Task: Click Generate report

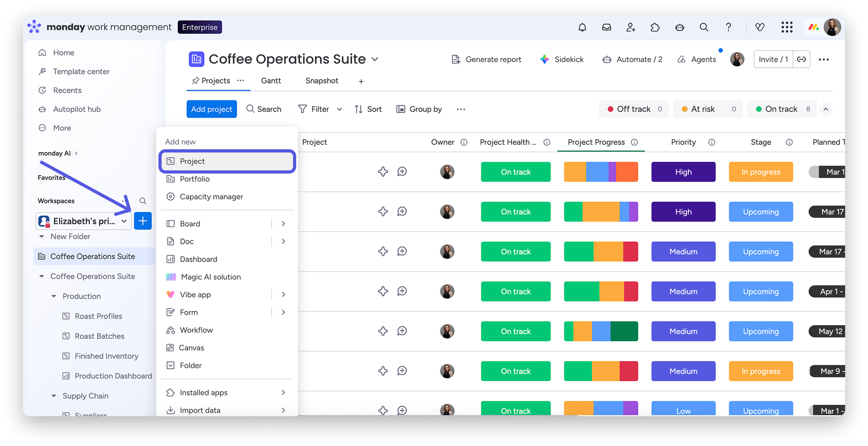Action: (x=487, y=60)
